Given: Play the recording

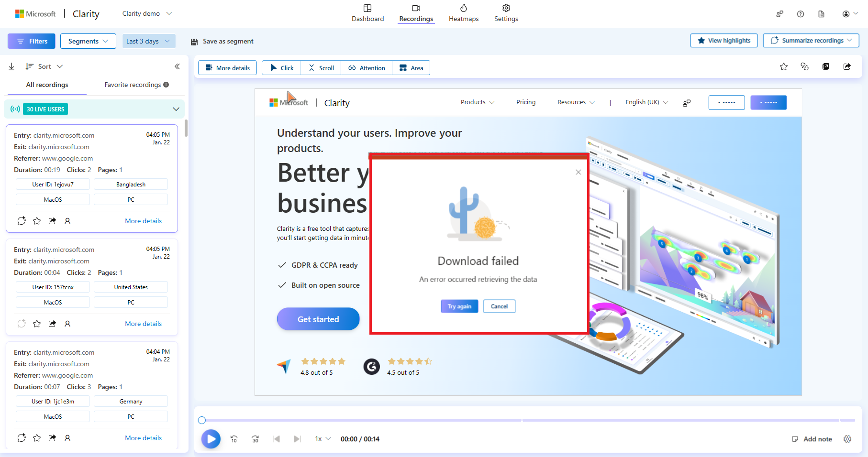Looking at the screenshot, I should [211, 439].
